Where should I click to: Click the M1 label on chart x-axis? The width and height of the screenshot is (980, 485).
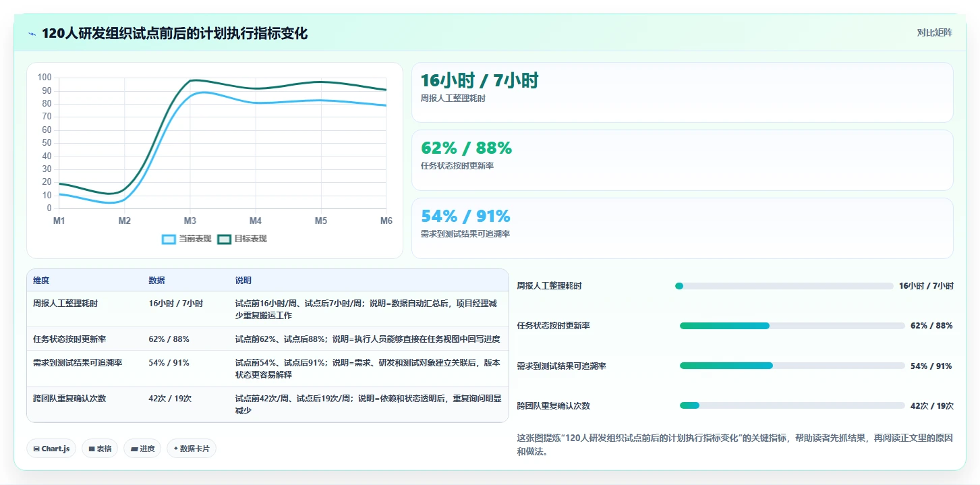(59, 221)
